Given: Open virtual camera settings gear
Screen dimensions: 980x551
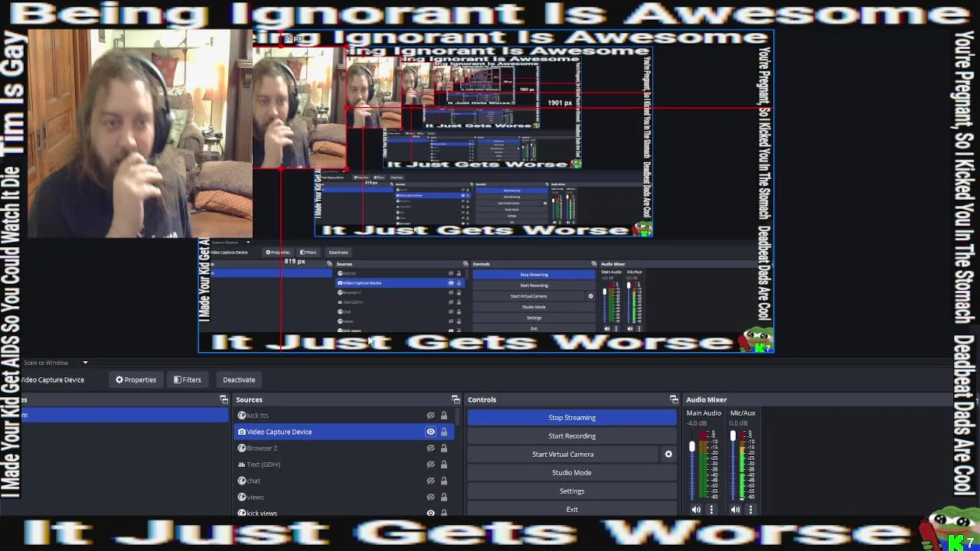Looking at the screenshot, I should coord(668,455).
